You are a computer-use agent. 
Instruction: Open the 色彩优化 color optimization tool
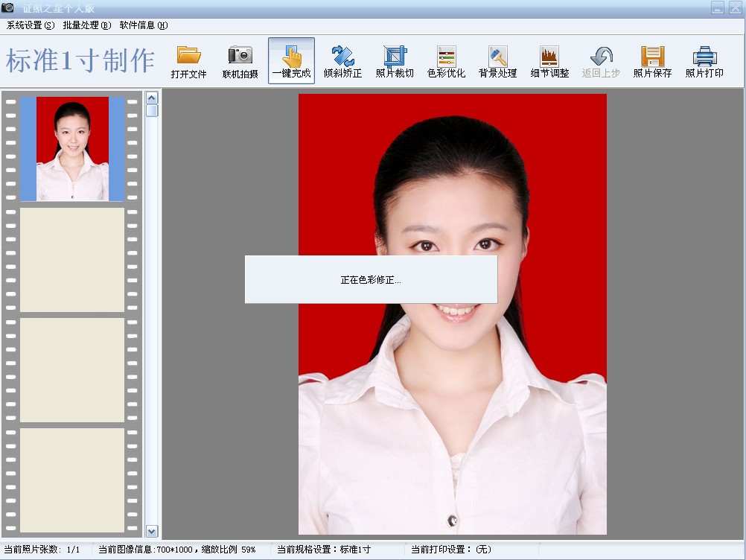[446, 61]
